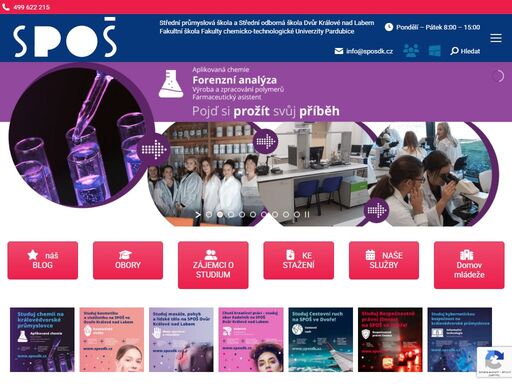Click the SPOŠ logo
Screen dimensions: 512x384
click(x=65, y=37)
